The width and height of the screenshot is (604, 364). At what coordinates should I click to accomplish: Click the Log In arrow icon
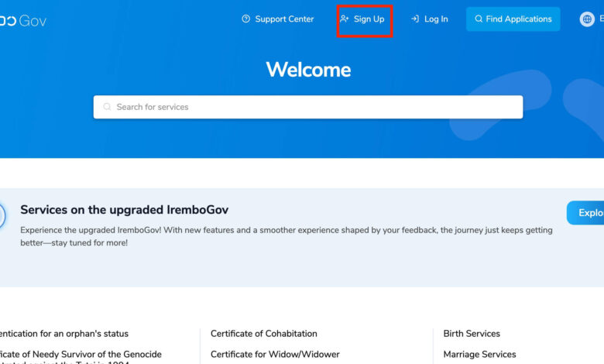[415, 19]
